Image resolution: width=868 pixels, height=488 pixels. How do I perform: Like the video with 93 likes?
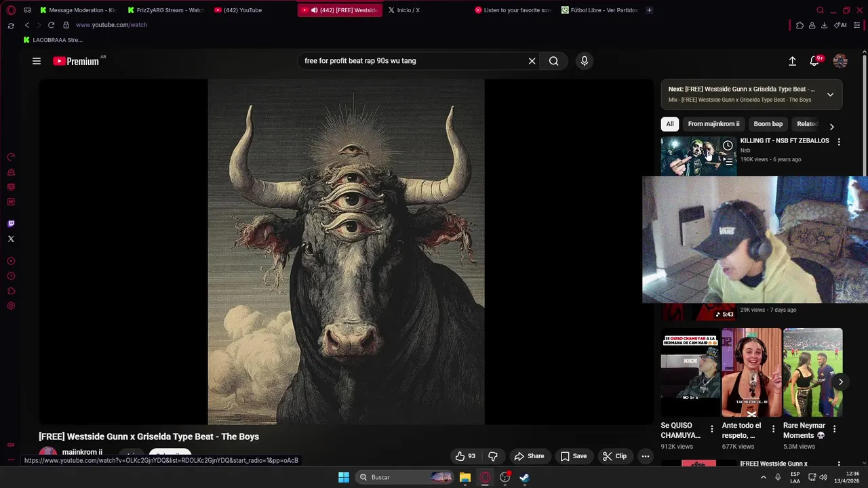pos(465,456)
